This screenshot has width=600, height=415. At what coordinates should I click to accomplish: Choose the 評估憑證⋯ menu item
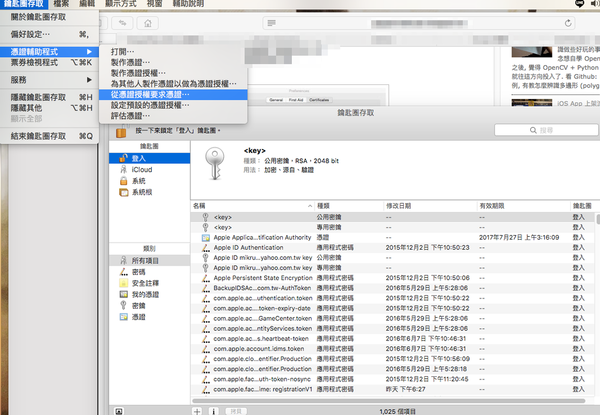[173, 116]
